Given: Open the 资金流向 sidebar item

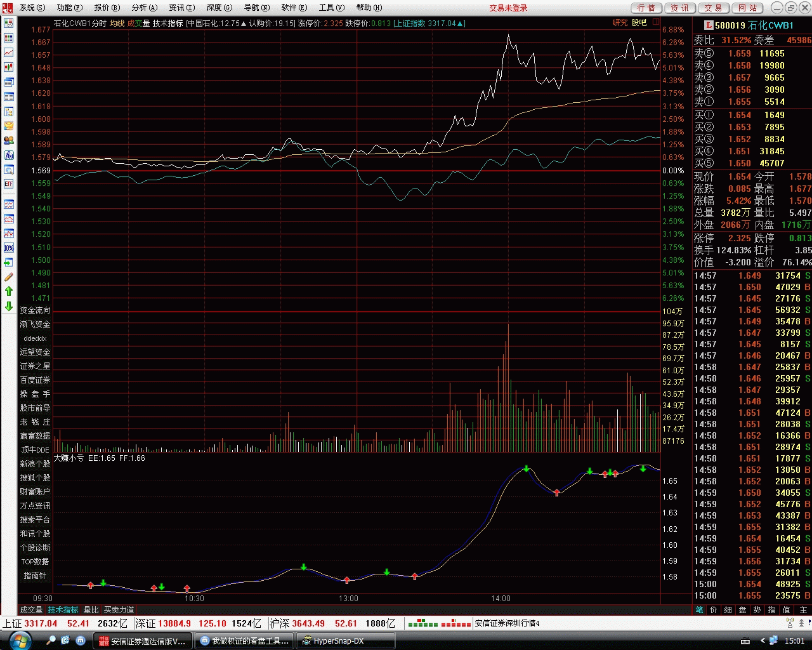Looking at the screenshot, I should [35, 310].
